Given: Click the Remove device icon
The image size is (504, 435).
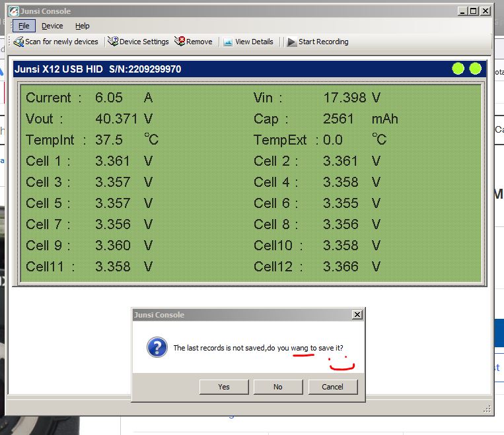Looking at the screenshot, I should 180,41.
